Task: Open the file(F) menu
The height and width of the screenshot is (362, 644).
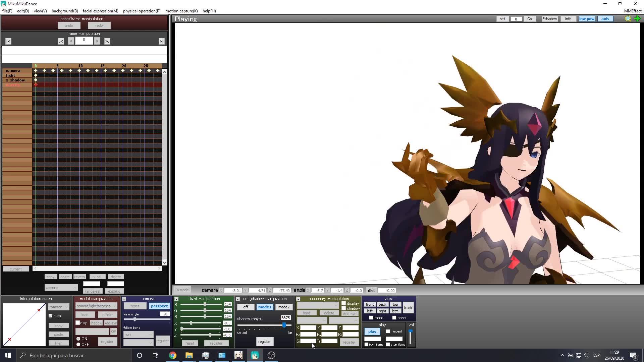Action: 7,11
